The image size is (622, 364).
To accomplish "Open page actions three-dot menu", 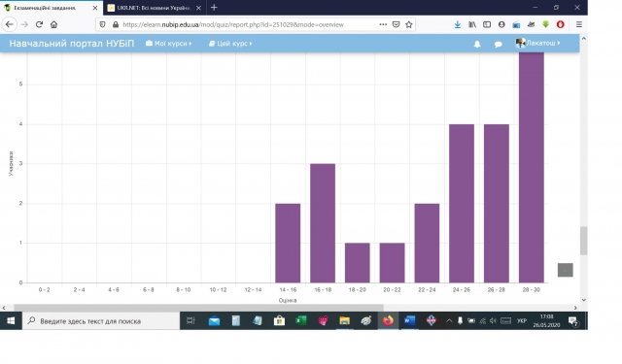I will pyautogui.click(x=383, y=24).
